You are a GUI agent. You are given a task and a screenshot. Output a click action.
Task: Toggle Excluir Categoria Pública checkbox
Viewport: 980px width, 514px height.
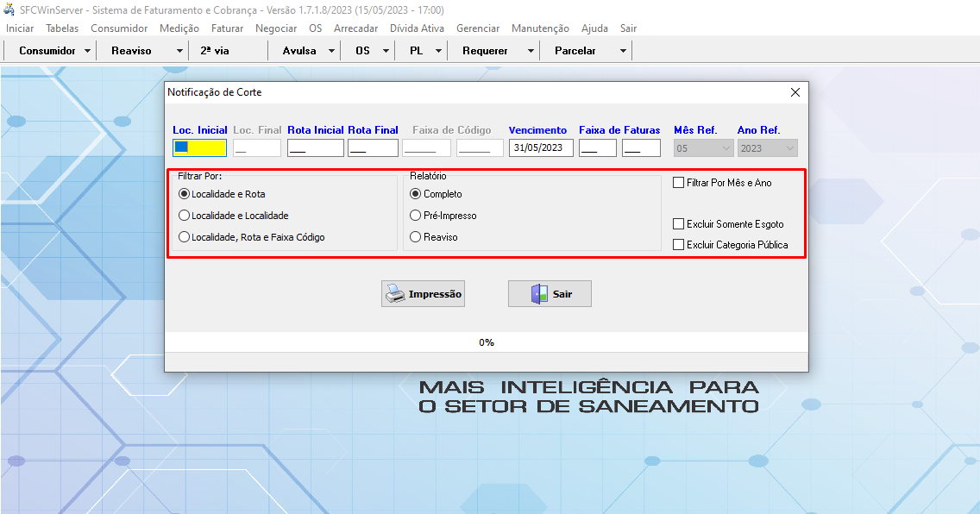[x=679, y=245]
